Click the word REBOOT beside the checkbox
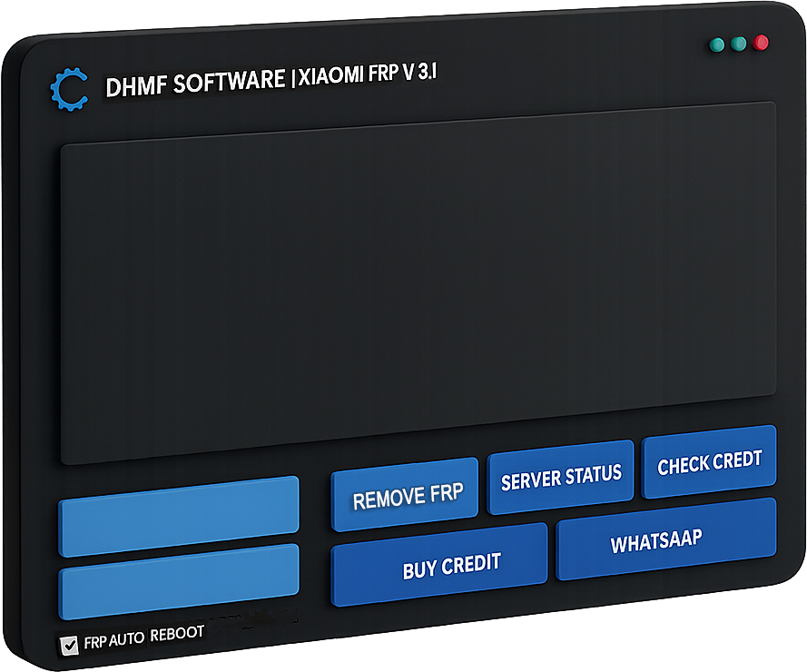Screen dimensions: 807x672 (177, 634)
